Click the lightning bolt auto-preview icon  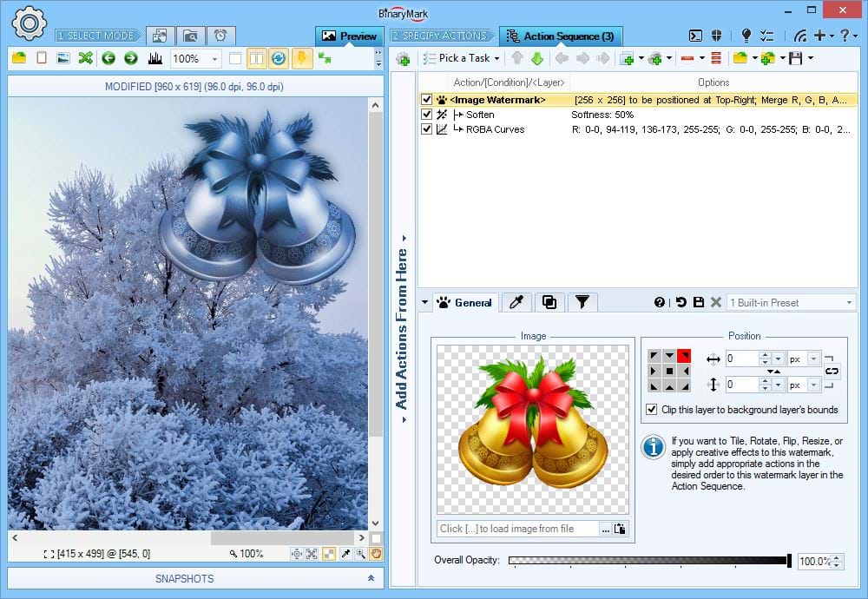(301, 58)
